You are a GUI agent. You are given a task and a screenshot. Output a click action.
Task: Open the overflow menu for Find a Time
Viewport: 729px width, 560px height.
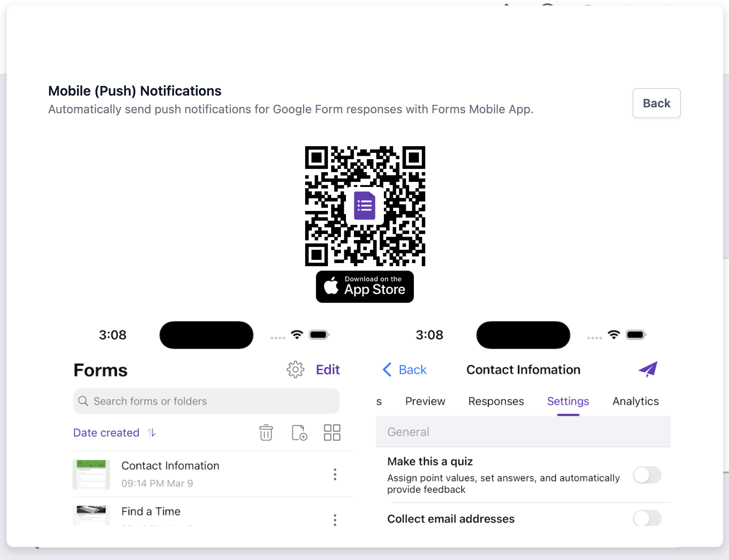(x=335, y=520)
